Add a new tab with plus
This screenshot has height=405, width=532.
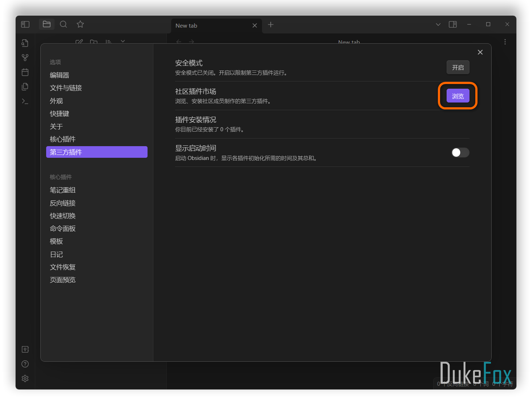tap(271, 25)
